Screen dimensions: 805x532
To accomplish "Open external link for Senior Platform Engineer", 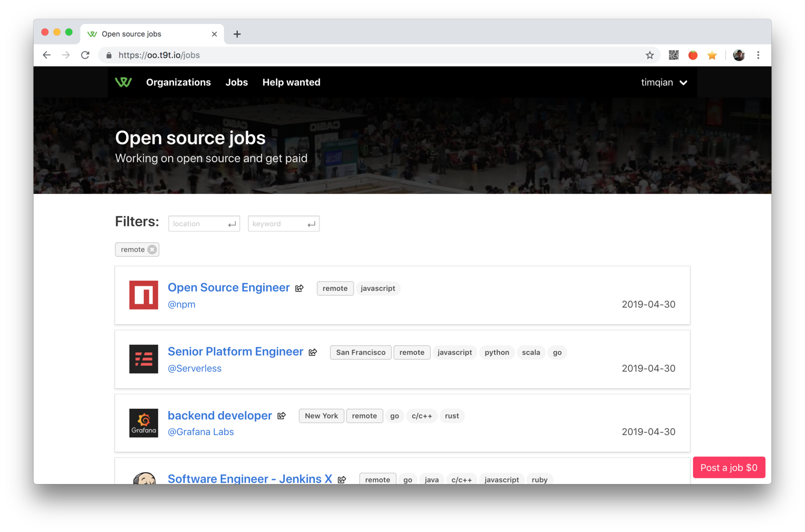I will click(313, 352).
